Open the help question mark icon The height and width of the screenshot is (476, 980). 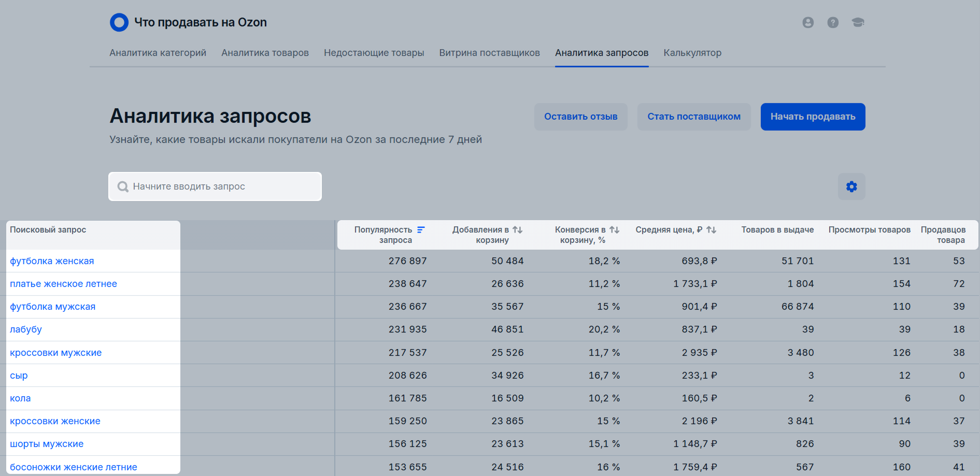pyautogui.click(x=833, y=22)
